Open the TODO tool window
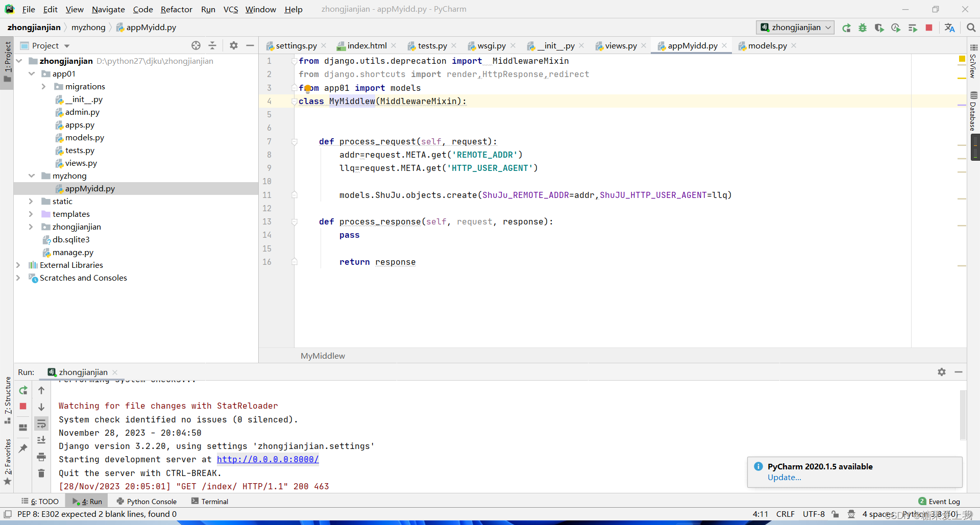 pos(40,502)
